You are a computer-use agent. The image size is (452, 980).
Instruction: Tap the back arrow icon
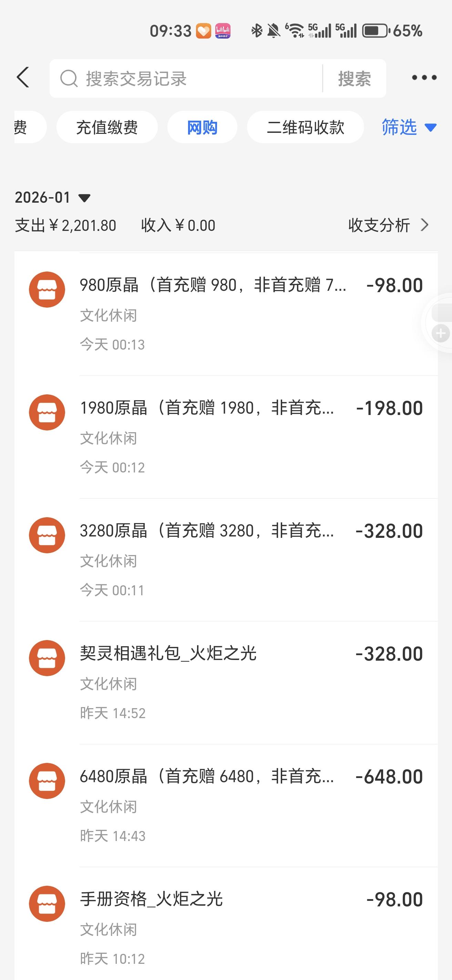coord(23,78)
